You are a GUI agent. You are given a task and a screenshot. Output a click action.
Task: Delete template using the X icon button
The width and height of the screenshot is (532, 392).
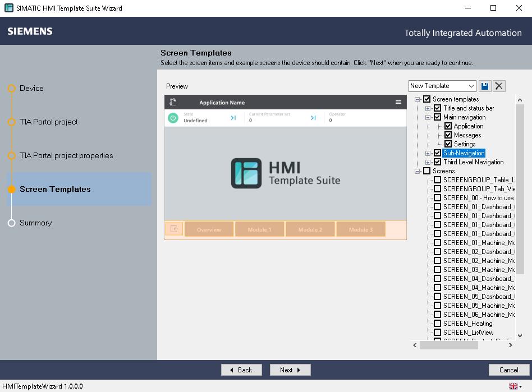coord(499,86)
